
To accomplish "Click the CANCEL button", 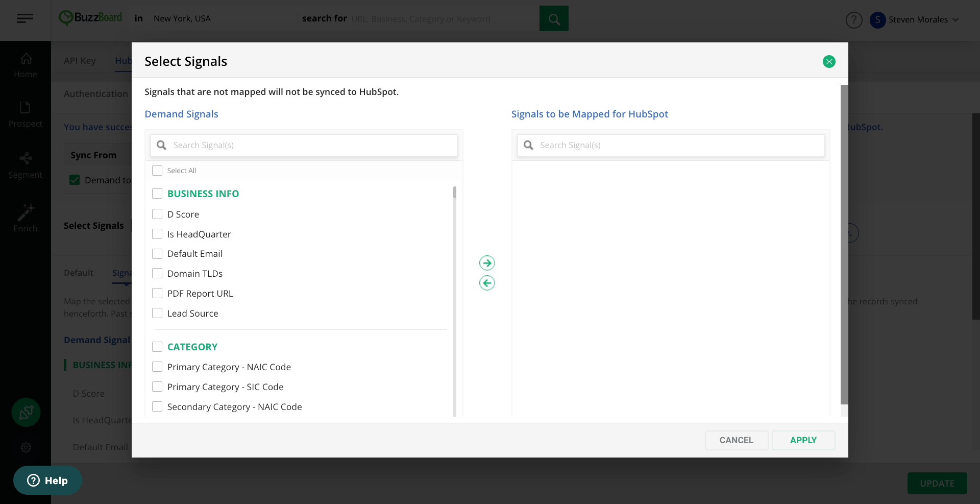I will tap(737, 440).
